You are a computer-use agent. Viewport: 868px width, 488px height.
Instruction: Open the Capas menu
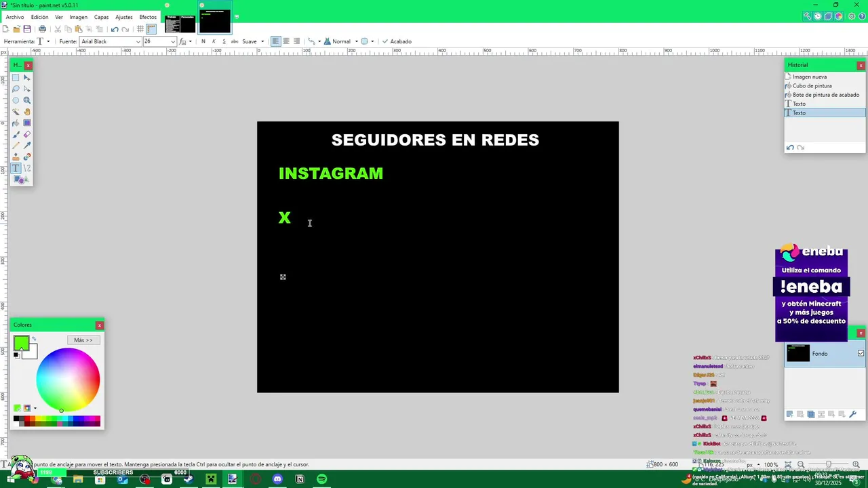[101, 17]
